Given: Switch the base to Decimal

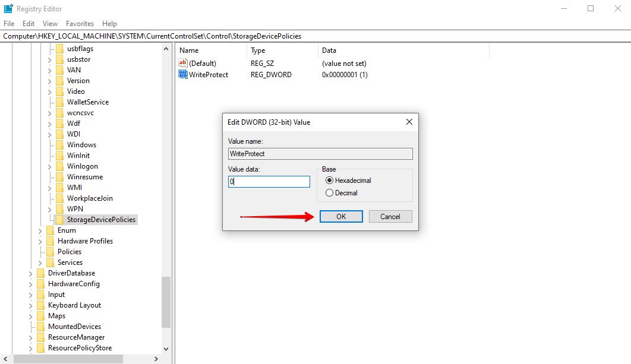Looking at the screenshot, I should pos(329,192).
